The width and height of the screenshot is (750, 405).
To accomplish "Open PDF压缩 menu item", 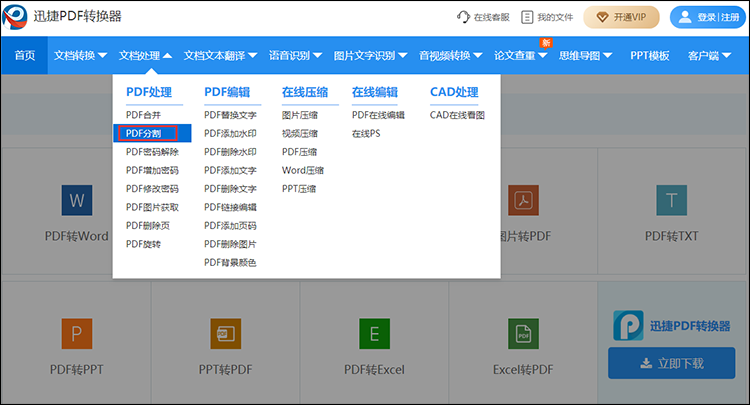I will click(x=299, y=152).
